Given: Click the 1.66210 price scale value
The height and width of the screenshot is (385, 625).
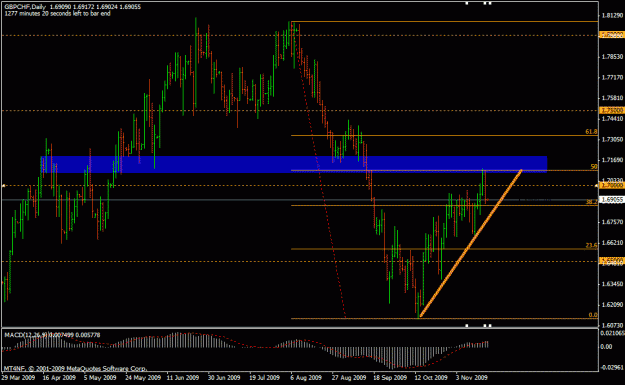Looking at the screenshot, I should click(612, 243).
